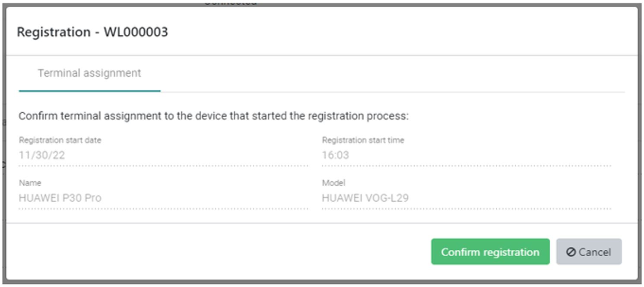Click the small "Model" field label

[x=333, y=183]
